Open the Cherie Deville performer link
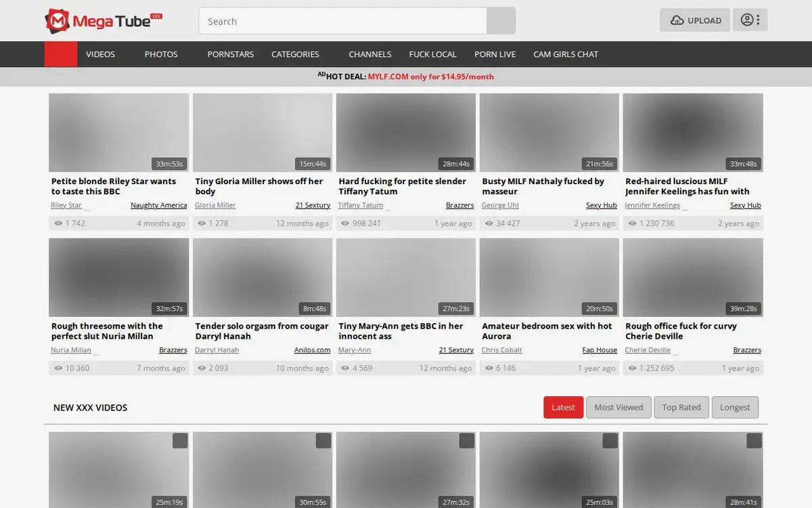The height and width of the screenshot is (508, 812). [x=648, y=350]
